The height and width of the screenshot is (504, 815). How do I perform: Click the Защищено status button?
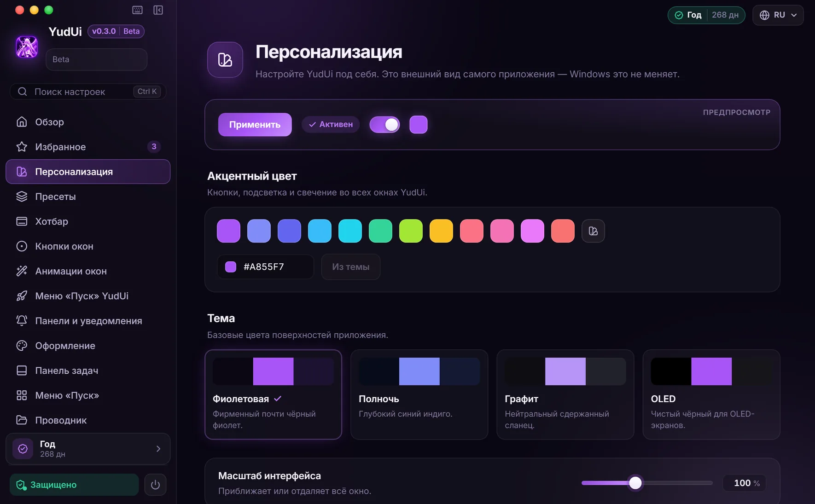pyautogui.click(x=74, y=485)
